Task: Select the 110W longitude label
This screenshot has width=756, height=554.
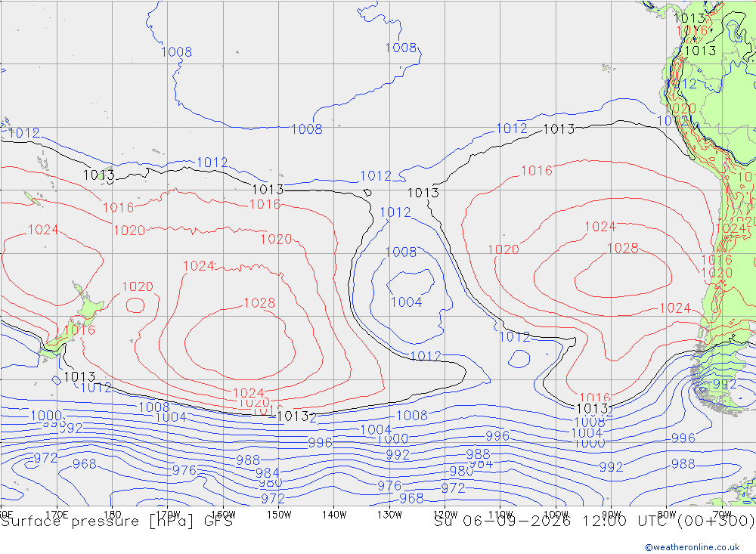Action: pyautogui.click(x=500, y=515)
